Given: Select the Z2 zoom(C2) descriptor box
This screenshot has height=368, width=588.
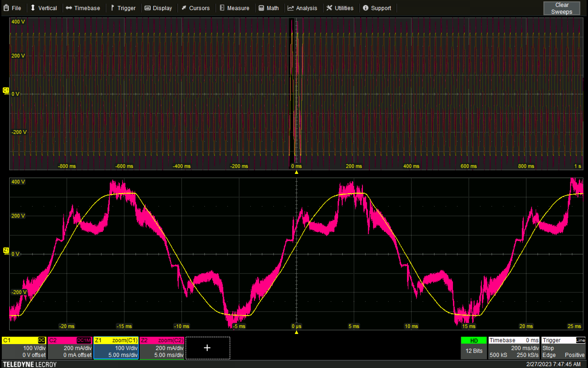Looking at the screenshot, I should [162, 348].
